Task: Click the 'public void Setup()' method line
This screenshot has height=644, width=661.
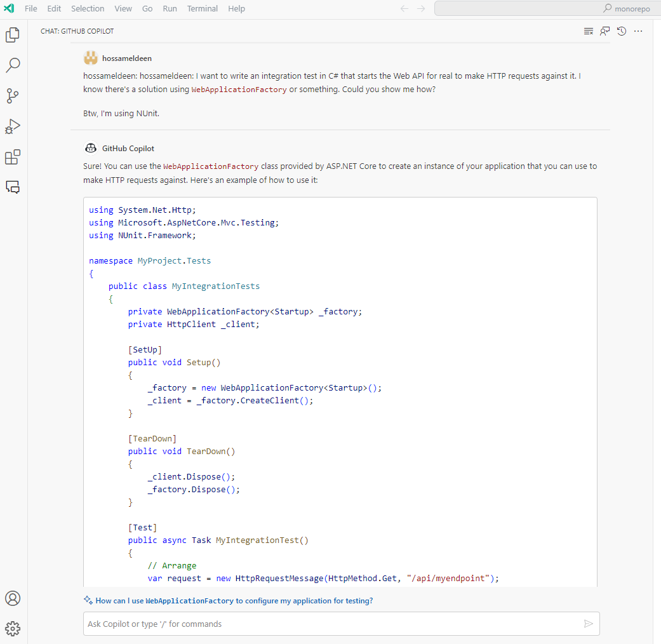Action: [174, 362]
